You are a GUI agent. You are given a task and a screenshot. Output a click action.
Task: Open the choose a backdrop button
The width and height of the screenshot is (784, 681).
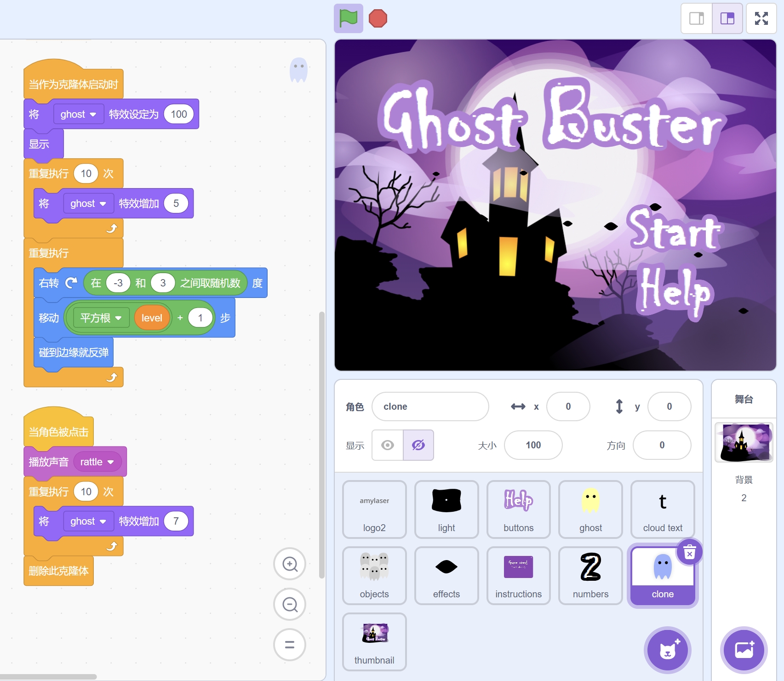click(x=744, y=650)
